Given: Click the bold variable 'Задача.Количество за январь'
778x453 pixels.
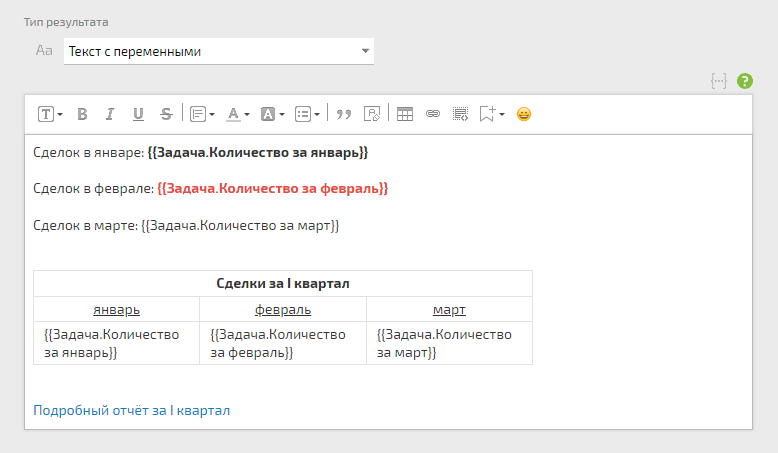Looking at the screenshot, I should tap(258, 152).
